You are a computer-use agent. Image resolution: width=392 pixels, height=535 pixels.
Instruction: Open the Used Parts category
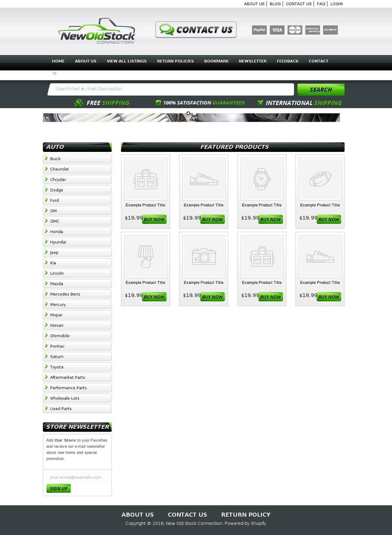[x=77, y=409]
